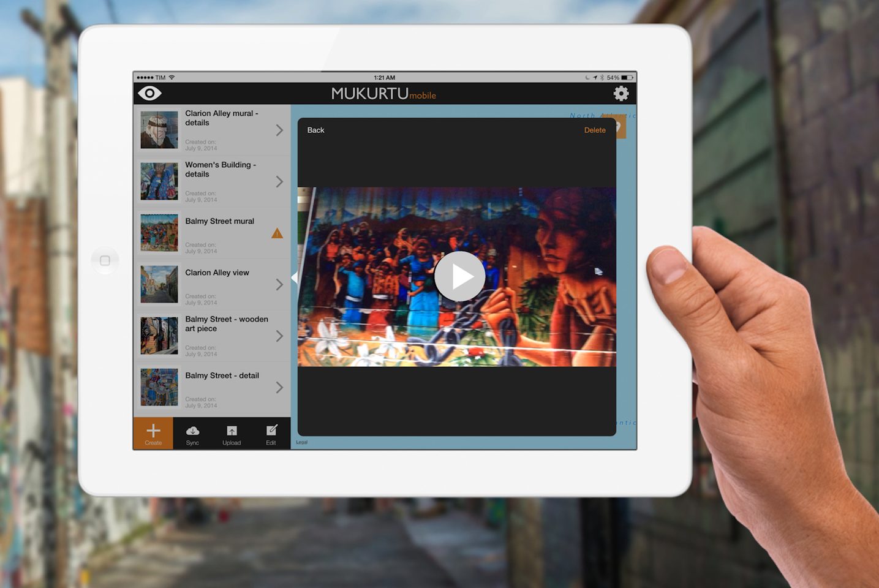879x588 pixels.
Task: Select the Balmy Street wooden art piece thumbnail
Action: pyautogui.click(x=159, y=336)
